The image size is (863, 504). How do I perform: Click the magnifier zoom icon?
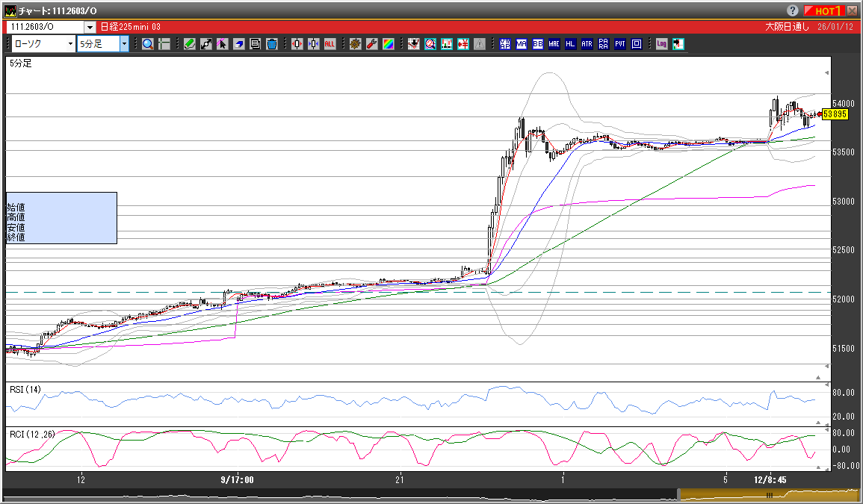[148, 44]
